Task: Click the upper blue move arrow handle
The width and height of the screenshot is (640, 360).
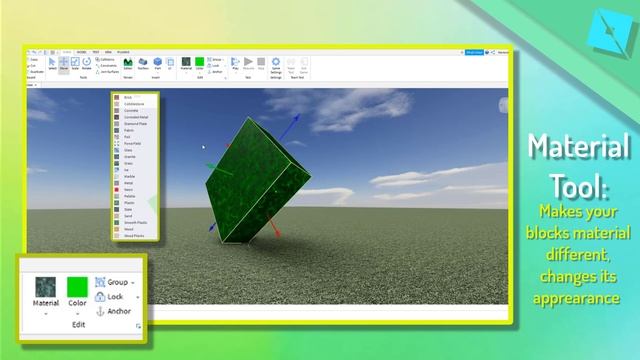Action: [296, 119]
